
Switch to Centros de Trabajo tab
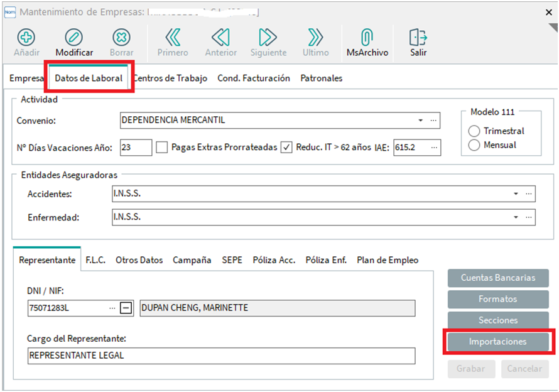(170, 79)
